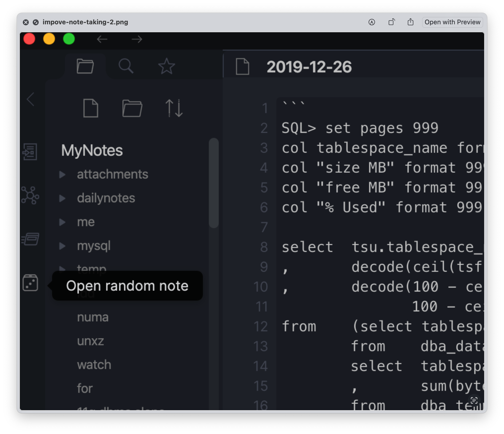Click the full-screen toggle next to filename

[x=36, y=22]
